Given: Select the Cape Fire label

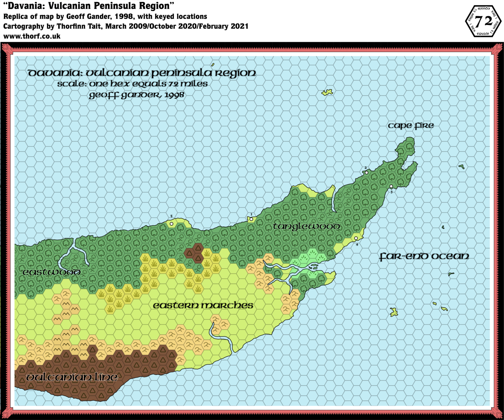Looking at the screenshot, I should 411,125.
